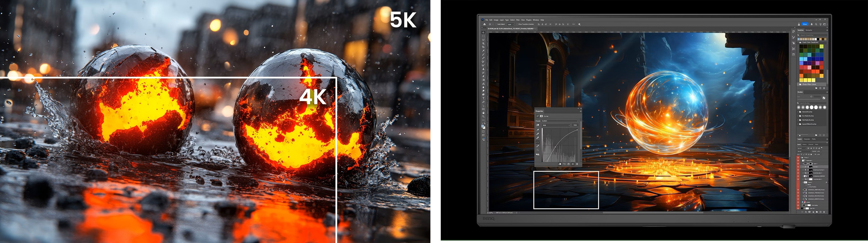Expand the General Brushes folder
The width and height of the screenshot is (868, 243).
pos(798,112)
